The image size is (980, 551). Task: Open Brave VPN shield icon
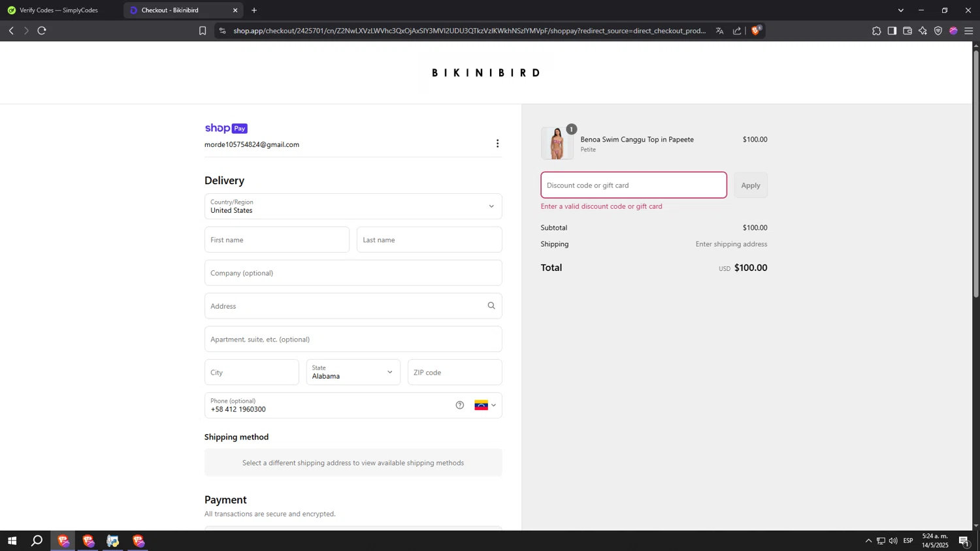coord(938,31)
